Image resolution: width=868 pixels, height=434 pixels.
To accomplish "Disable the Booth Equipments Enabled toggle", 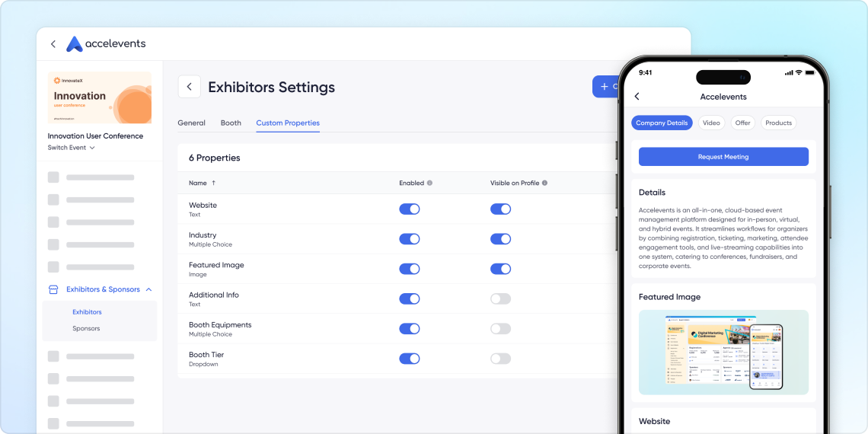I will (410, 329).
